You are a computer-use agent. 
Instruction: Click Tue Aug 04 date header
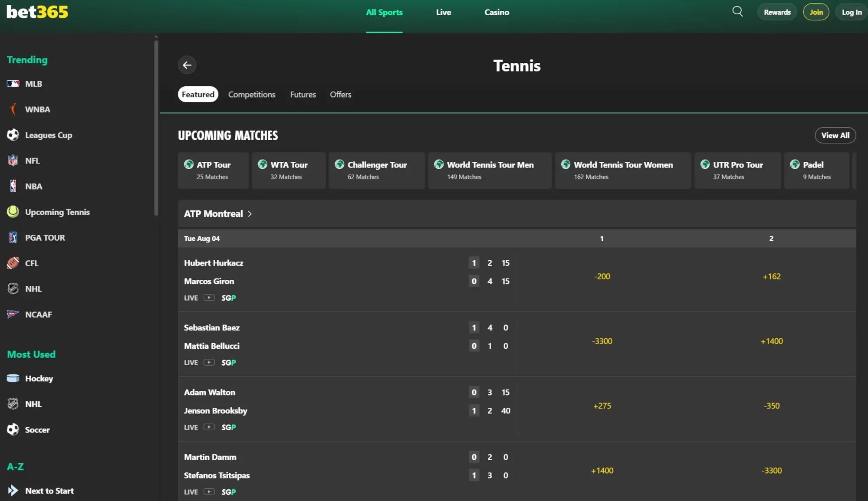coord(202,239)
